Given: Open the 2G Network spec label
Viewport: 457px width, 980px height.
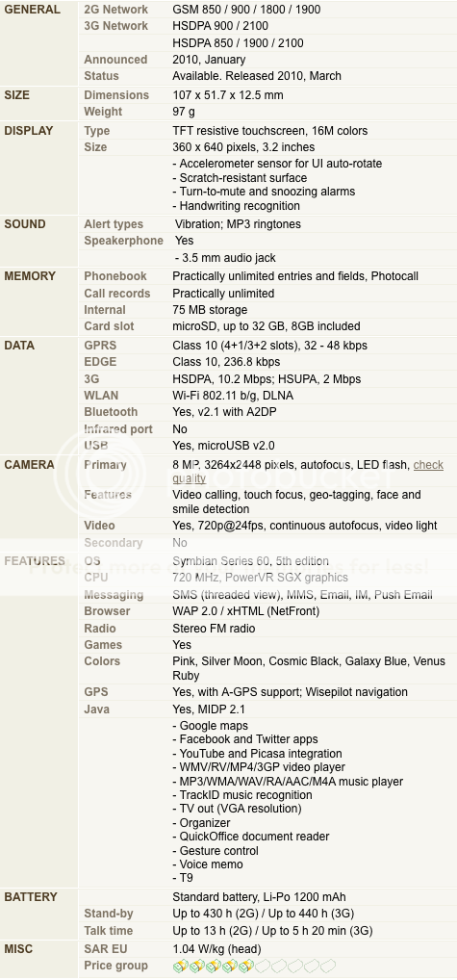Looking at the screenshot, I should pyautogui.click(x=116, y=10).
